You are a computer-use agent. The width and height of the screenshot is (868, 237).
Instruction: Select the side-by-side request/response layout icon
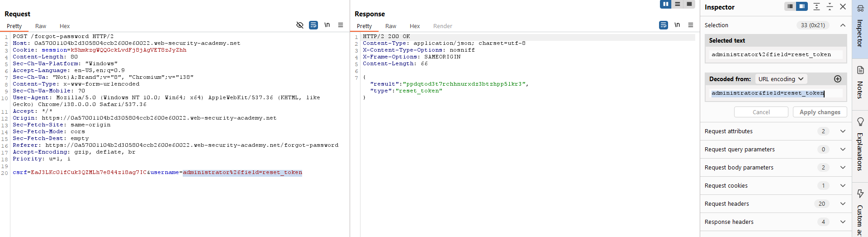tap(665, 4)
